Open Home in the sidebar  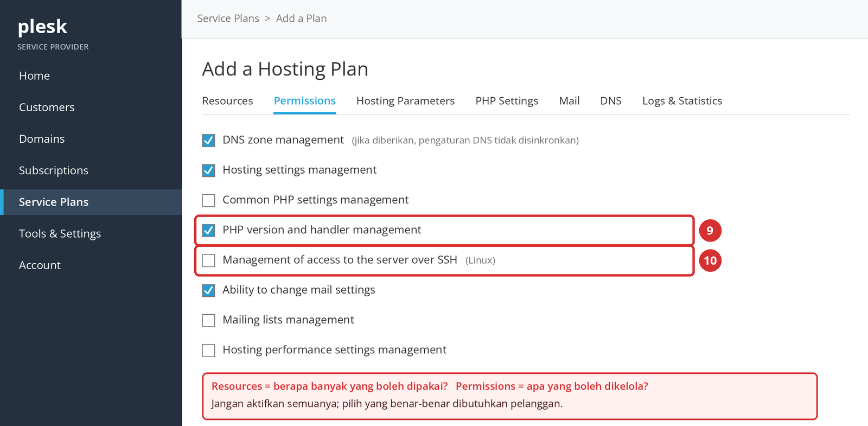click(x=34, y=76)
